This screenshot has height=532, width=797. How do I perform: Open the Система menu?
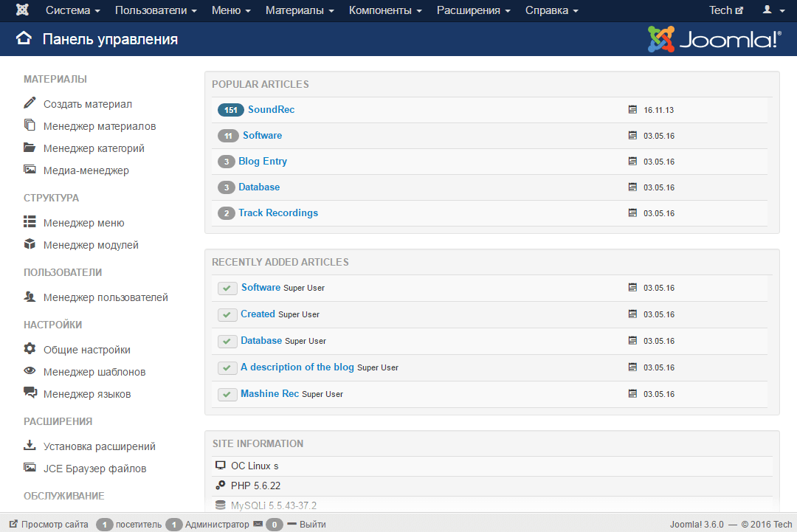(x=70, y=10)
